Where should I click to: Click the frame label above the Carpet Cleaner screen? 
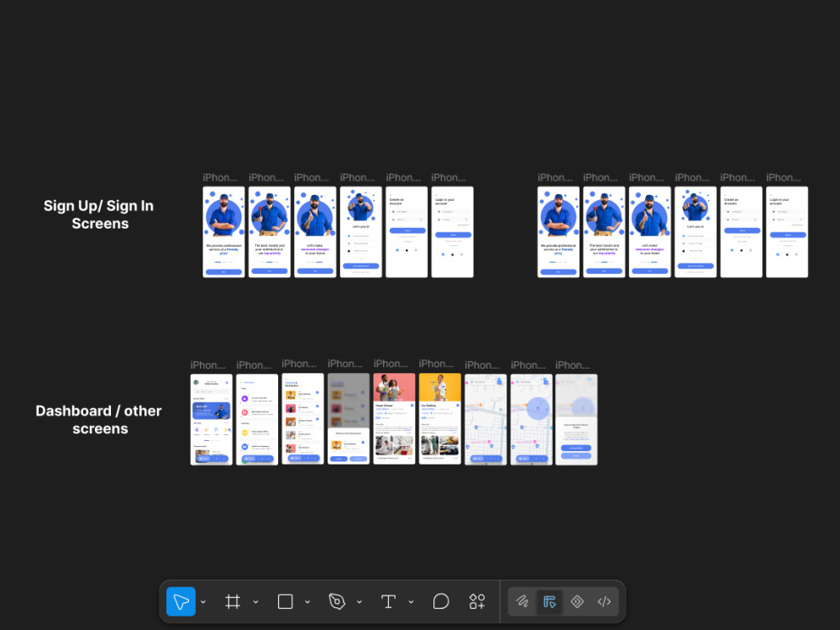click(391, 365)
